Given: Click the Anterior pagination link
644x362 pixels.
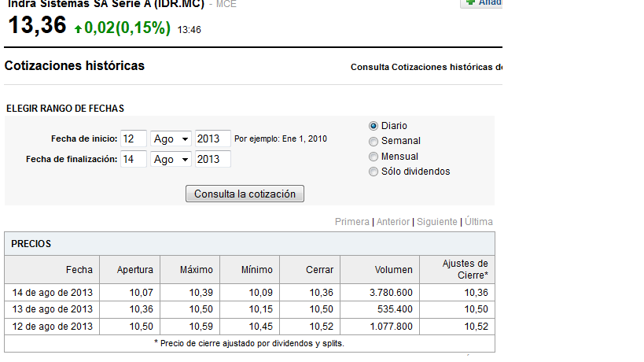Looking at the screenshot, I should tap(393, 222).
